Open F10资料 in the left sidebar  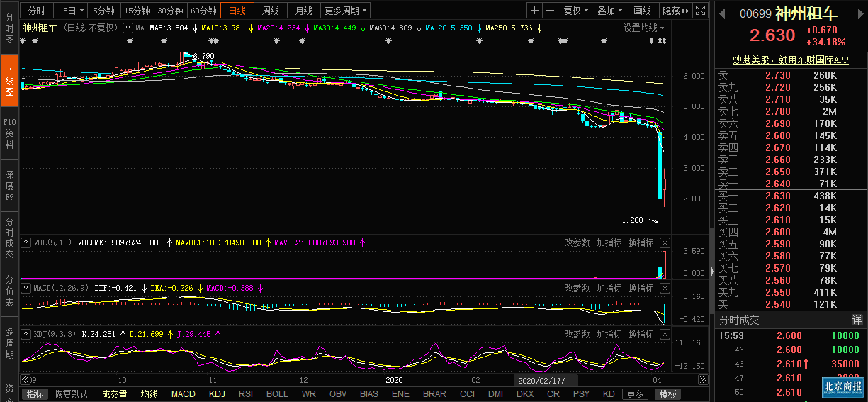click(x=9, y=133)
